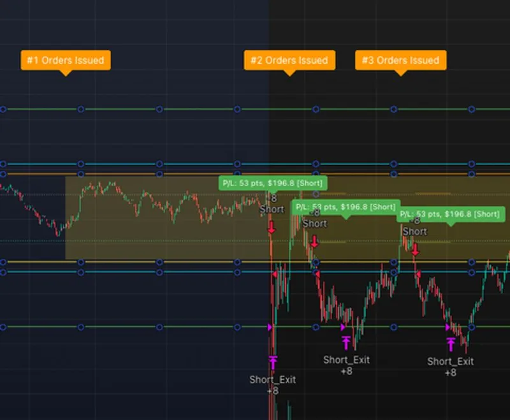Click the middle P/L 53 pts Short label
The image size is (510, 420).
[x=346, y=207]
